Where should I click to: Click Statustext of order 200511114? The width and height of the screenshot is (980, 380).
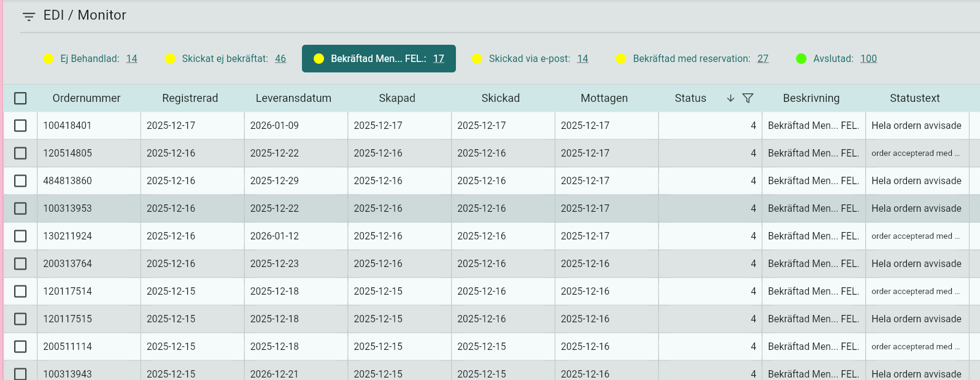(x=917, y=347)
